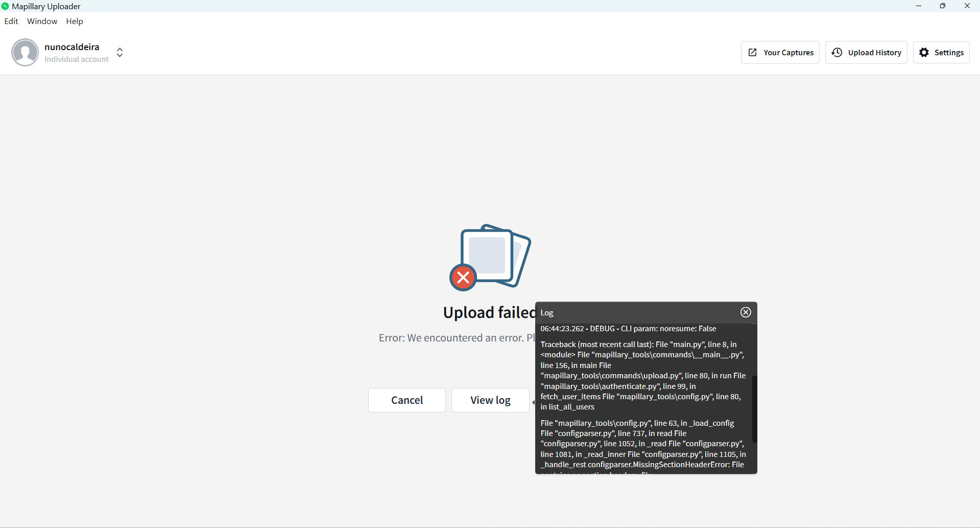
Task: Click the Settings gear icon
Action: 924,53
